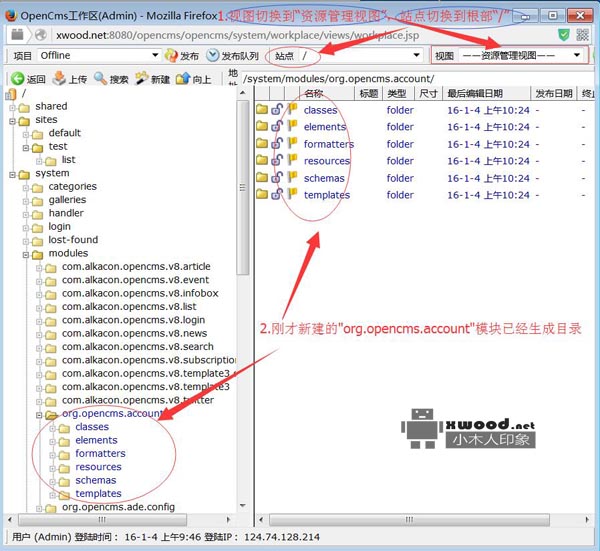The image size is (600, 551).
Task: Open the formatters folder link in list
Action: tap(329, 144)
